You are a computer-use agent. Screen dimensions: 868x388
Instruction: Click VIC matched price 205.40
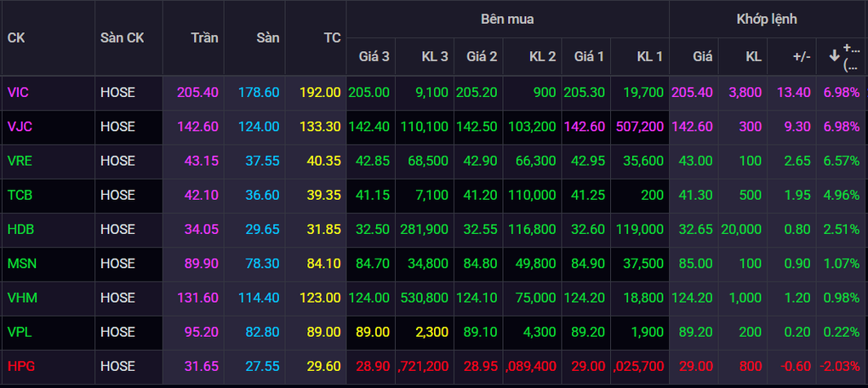click(692, 92)
